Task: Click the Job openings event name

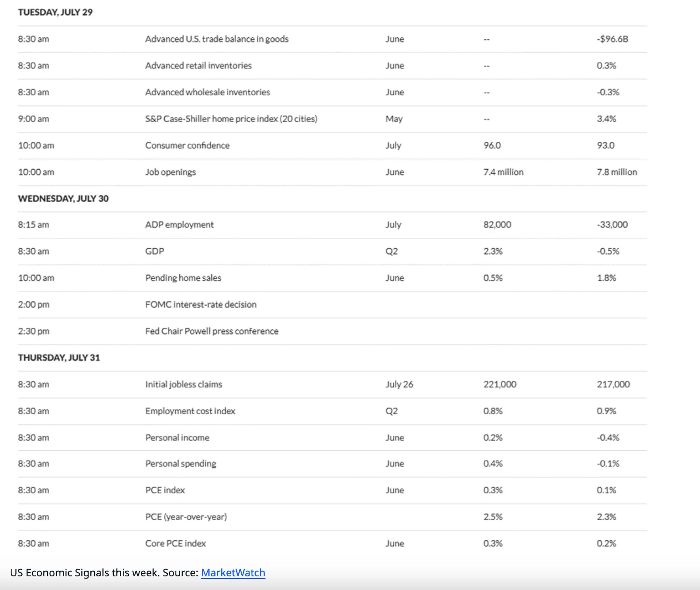Action: click(170, 172)
